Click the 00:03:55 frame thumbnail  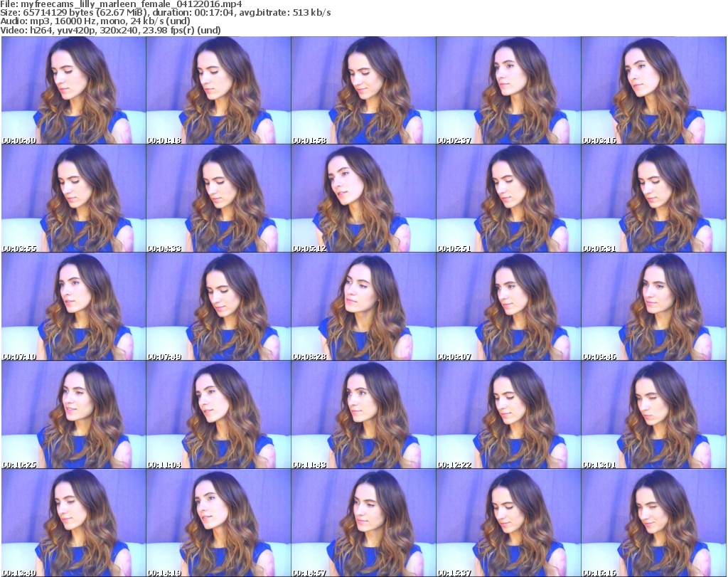pos(73,199)
